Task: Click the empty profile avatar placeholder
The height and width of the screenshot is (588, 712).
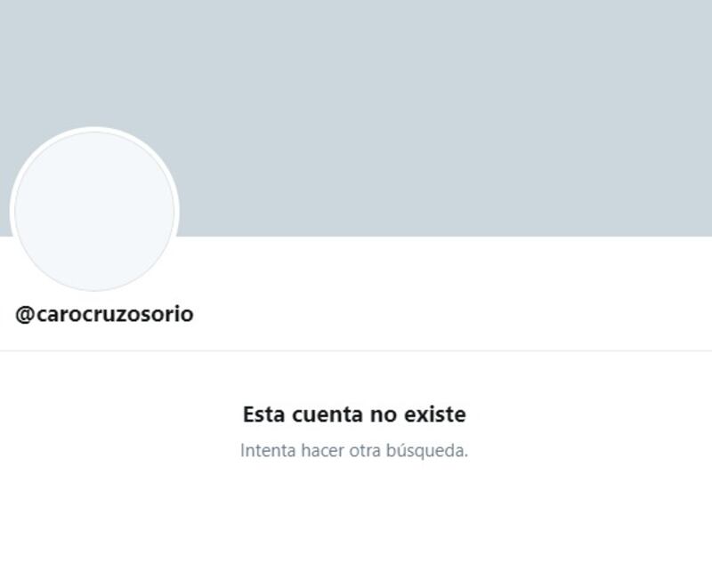Action: (x=94, y=211)
